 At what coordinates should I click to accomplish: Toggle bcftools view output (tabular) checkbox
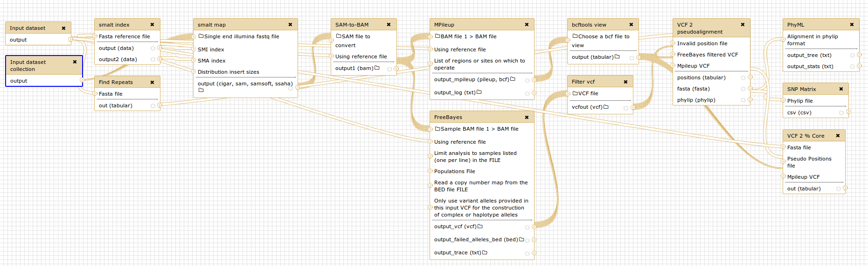632,58
